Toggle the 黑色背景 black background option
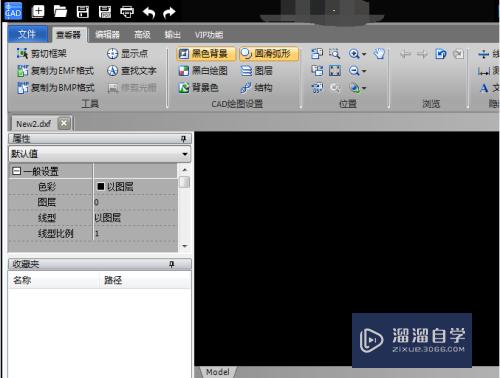500x378 pixels. coord(206,54)
